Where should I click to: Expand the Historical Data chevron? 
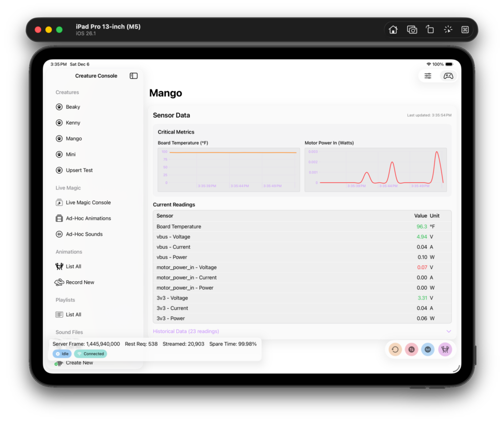tap(448, 331)
